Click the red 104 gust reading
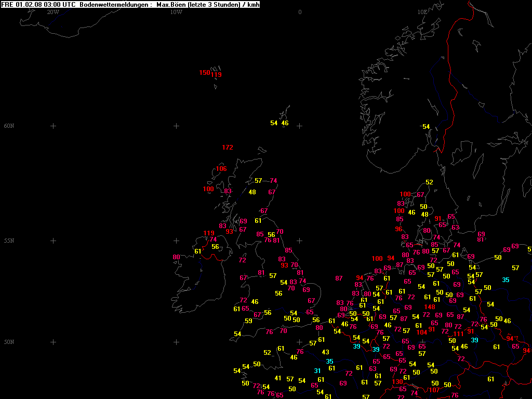 coord(422,332)
